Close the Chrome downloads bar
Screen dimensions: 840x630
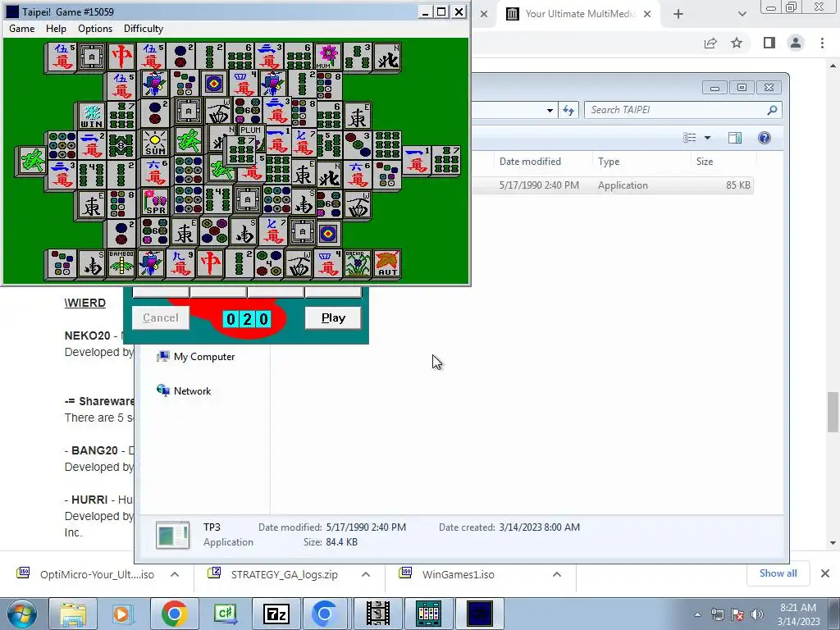click(x=825, y=573)
